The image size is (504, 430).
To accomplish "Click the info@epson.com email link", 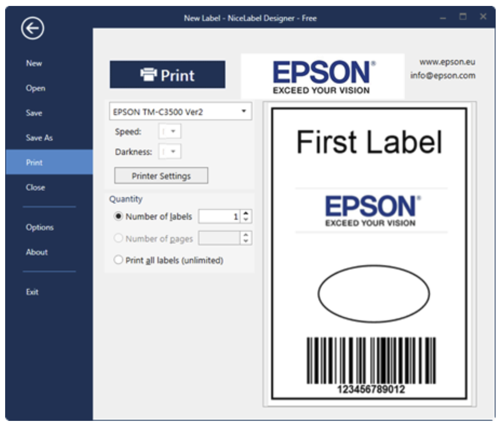I will pyautogui.click(x=443, y=75).
